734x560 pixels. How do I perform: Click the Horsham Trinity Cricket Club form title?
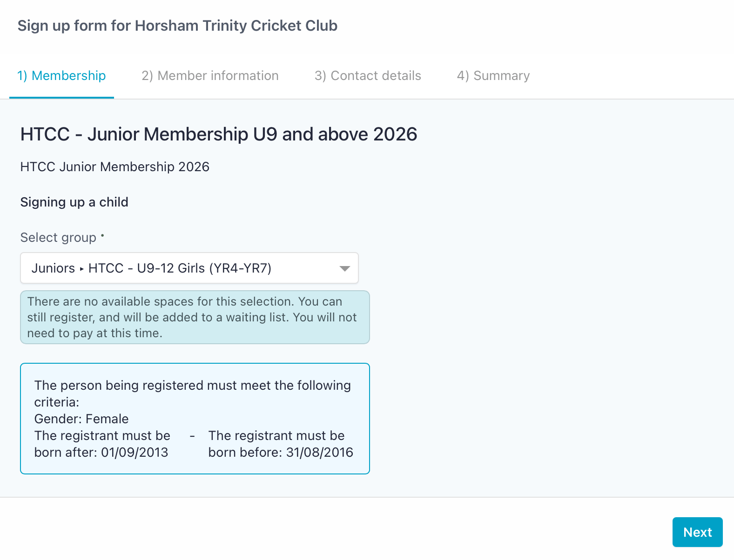coord(177,26)
